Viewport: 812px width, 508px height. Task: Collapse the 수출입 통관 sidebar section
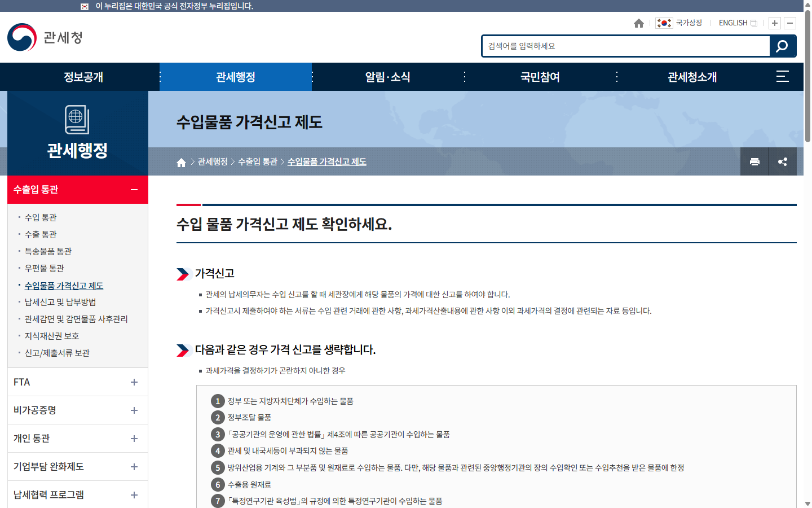(x=78, y=190)
